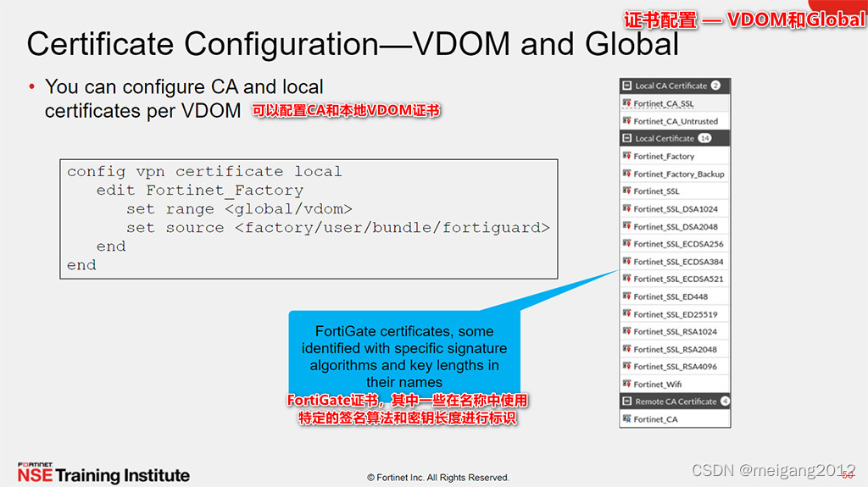Click the Fortinet_Factory_Backup certificate icon
This screenshot has height=487, width=868.
(626, 174)
